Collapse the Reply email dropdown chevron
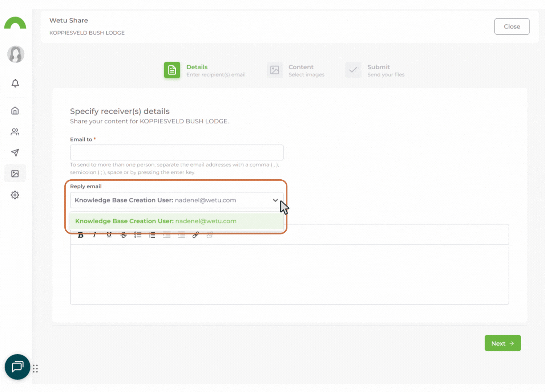 point(275,200)
